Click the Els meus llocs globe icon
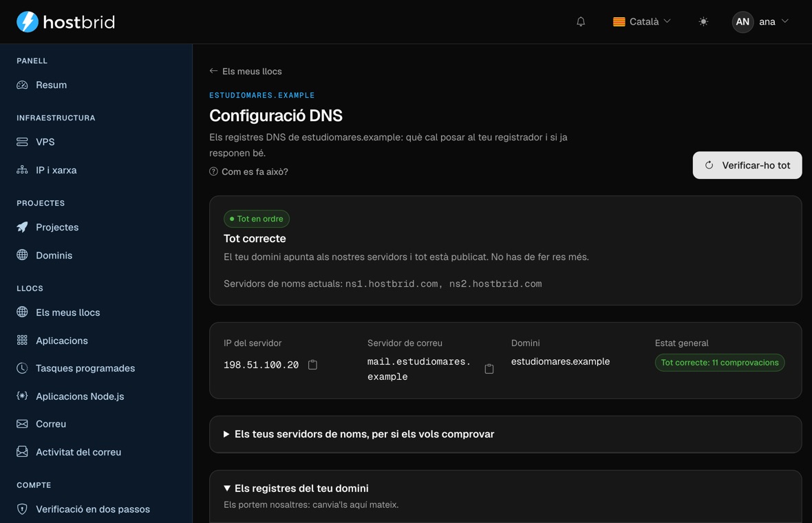Image resolution: width=812 pixels, height=523 pixels. (22, 312)
